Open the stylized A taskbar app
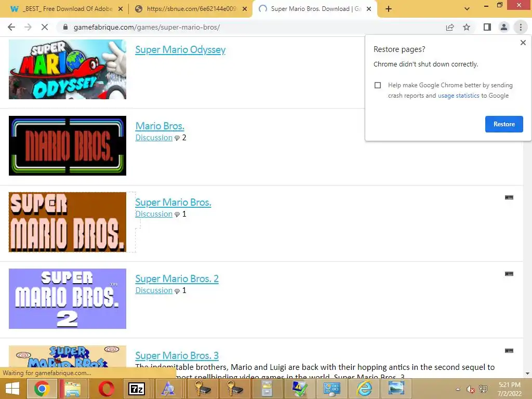This screenshot has width=532, height=399. click(x=168, y=389)
